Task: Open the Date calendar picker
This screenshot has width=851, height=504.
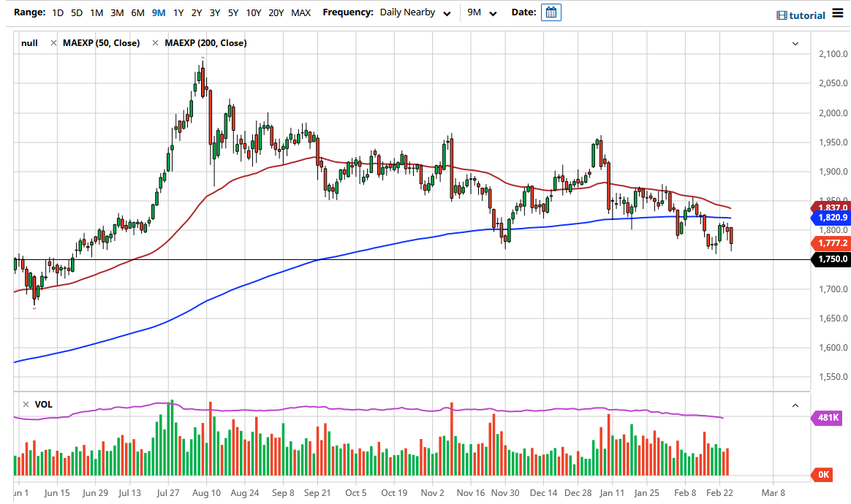Action: point(551,12)
